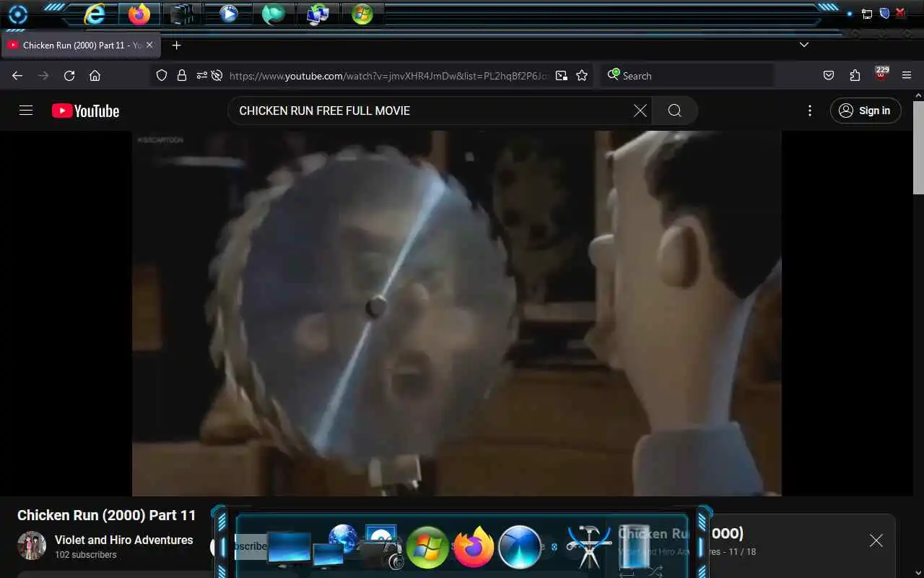Open the headphones media icon in bottom dock
The image size is (924, 578).
coord(380,547)
